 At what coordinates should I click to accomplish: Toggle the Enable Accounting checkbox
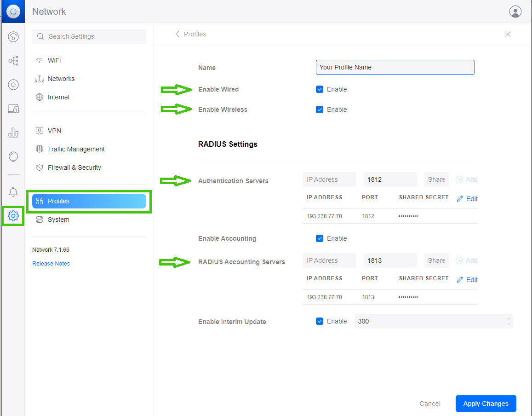[320, 238]
